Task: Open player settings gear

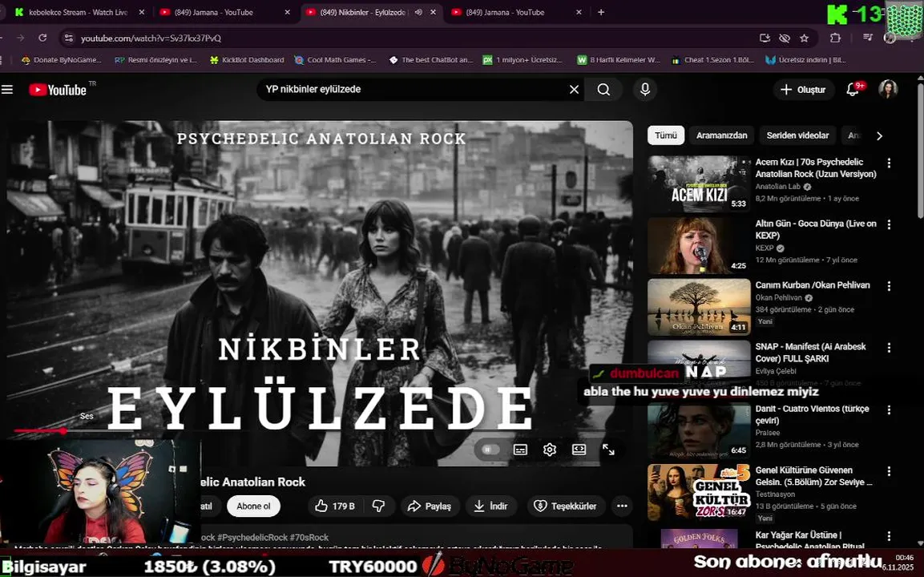Action: pyautogui.click(x=550, y=450)
